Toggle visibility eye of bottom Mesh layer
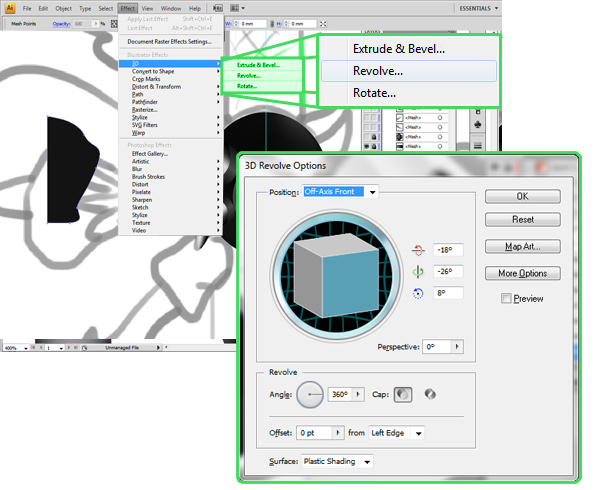 pos(367,147)
